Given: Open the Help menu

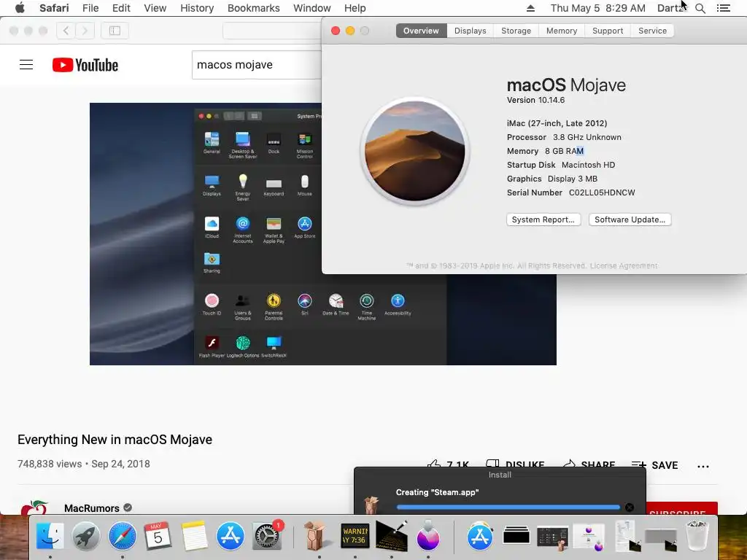Looking at the screenshot, I should pos(355,8).
